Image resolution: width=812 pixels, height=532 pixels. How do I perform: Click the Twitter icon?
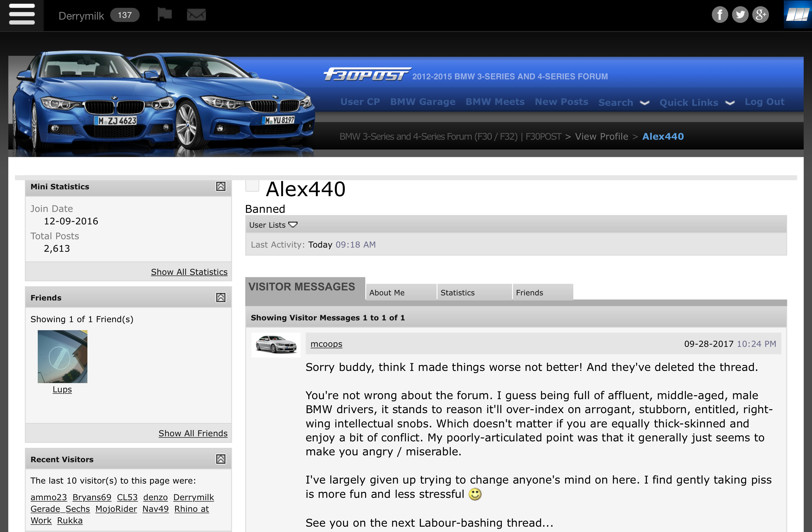click(740, 15)
